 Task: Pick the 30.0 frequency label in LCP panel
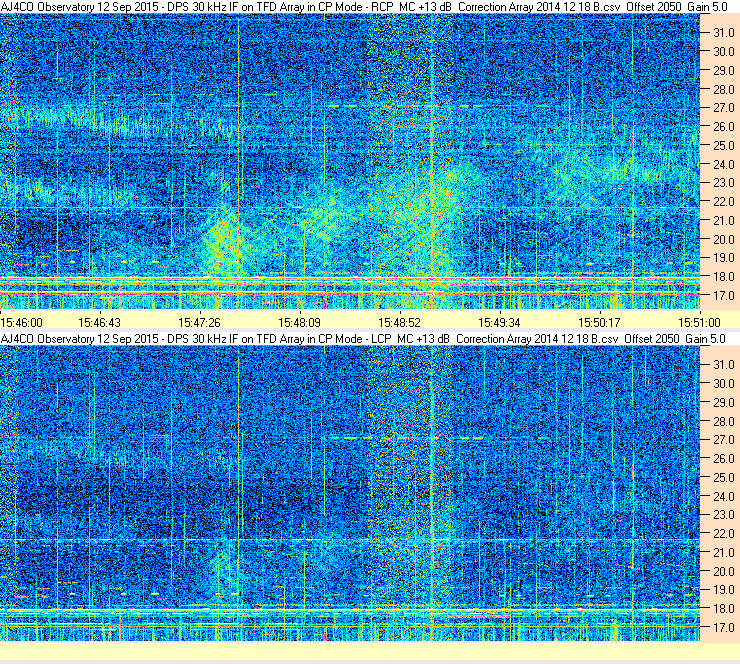pyautogui.click(x=724, y=384)
